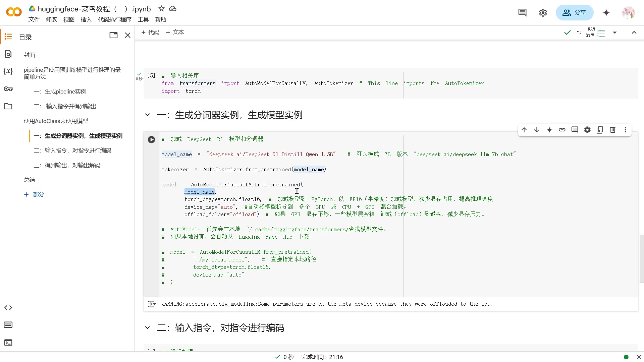Open the terminal from the sidebar

[x=8, y=343]
